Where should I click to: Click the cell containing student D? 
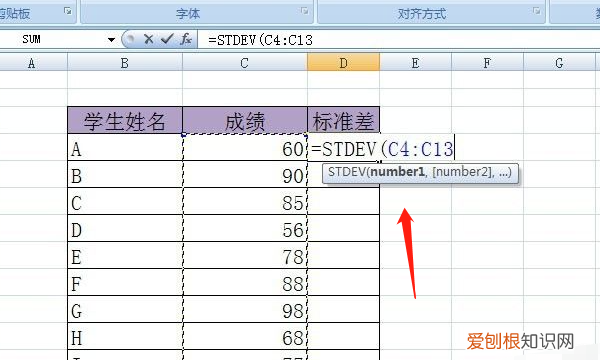pos(125,228)
